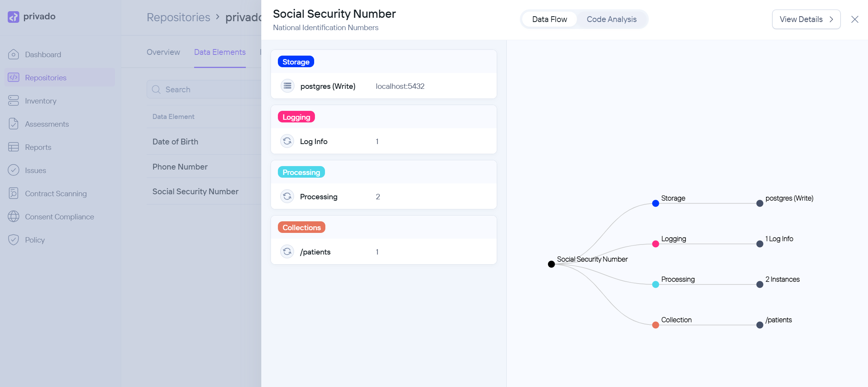Open the Data Elements tab

220,52
